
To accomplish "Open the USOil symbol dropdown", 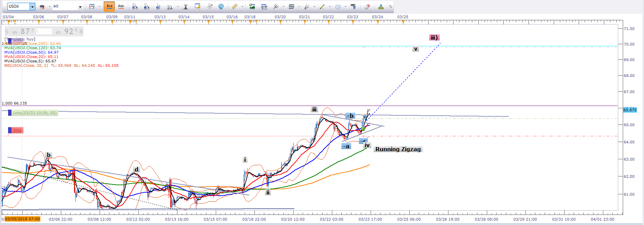I will click(32, 6).
